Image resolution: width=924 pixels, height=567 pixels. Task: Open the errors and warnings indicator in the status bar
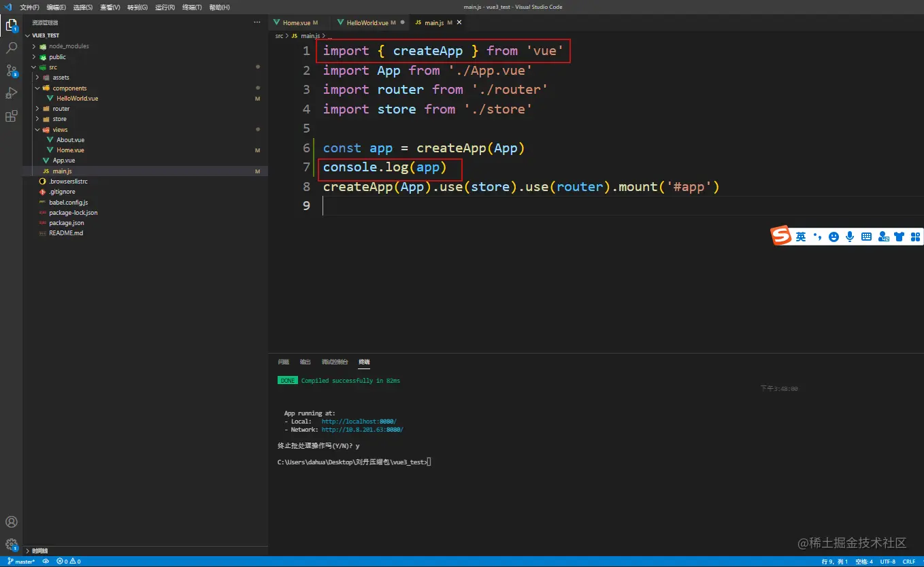68,562
